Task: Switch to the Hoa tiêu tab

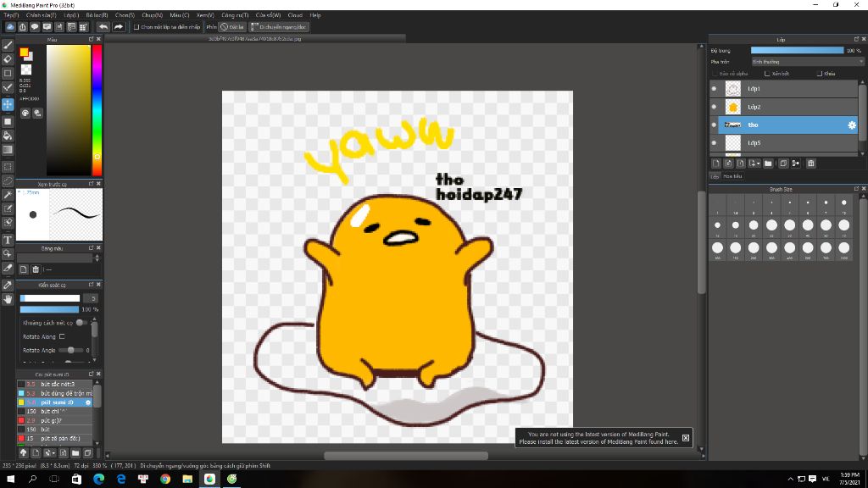Action: [732, 176]
